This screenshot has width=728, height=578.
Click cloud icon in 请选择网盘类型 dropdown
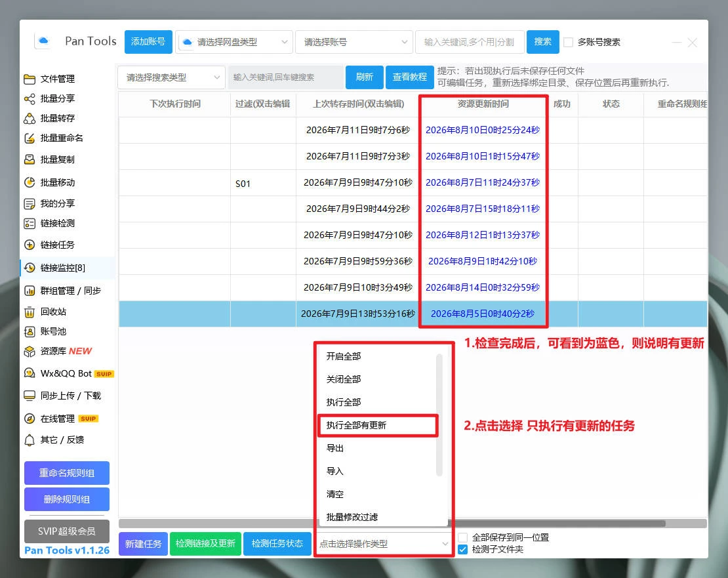(187, 42)
